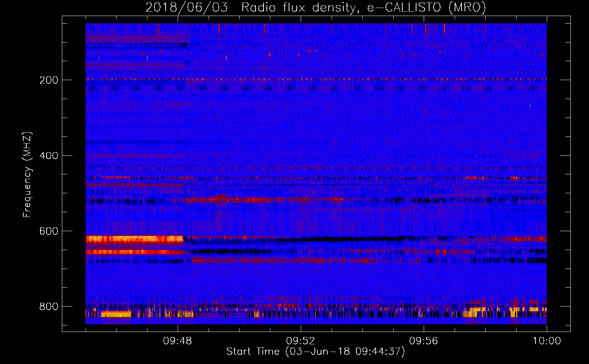Image resolution: width=589 pixels, height=364 pixels.
Task: Click the '600' frequency tick label
Action: pos(49,232)
